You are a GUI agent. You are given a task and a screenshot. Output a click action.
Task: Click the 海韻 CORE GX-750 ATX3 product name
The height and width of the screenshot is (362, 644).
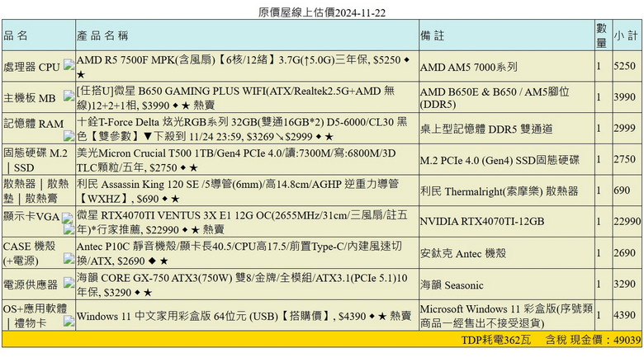coord(242,284)
